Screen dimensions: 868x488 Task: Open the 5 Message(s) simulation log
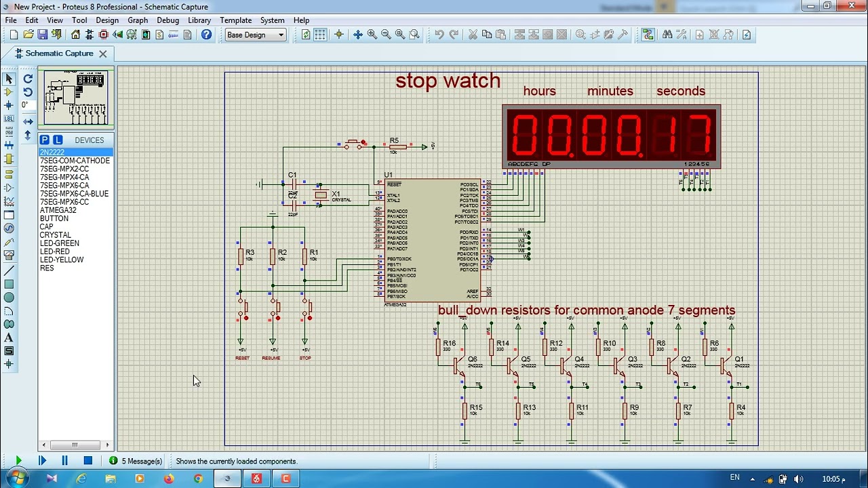136,461
